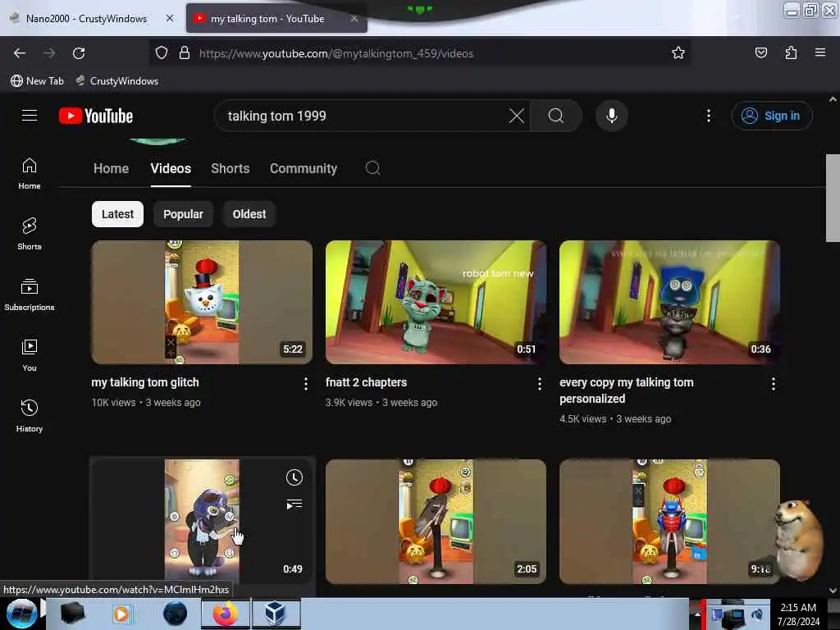Open Firefox extensions menu
This screenshot has height=630, width=840.
[791, 53]
